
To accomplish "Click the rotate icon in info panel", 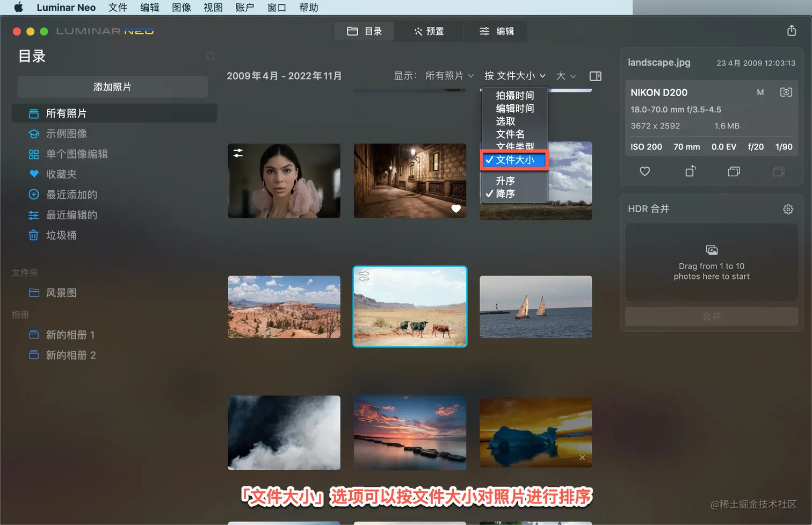I will tap(691, 171).
